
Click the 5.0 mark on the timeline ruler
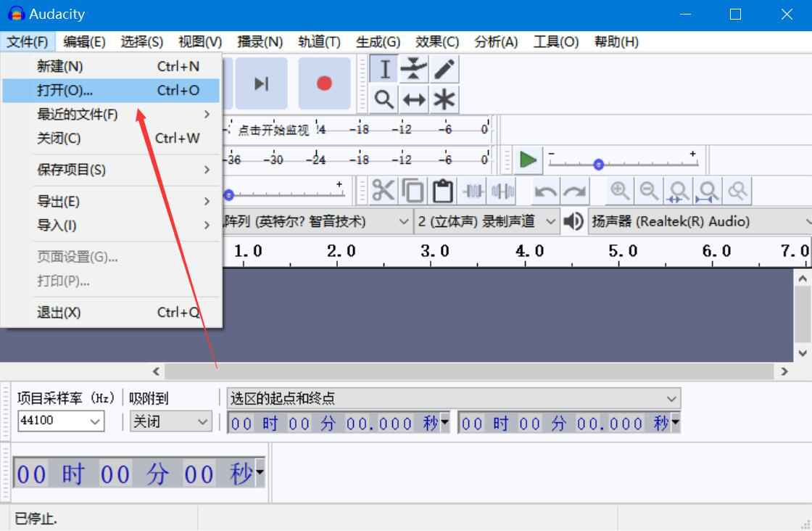(x=623, y=251)
